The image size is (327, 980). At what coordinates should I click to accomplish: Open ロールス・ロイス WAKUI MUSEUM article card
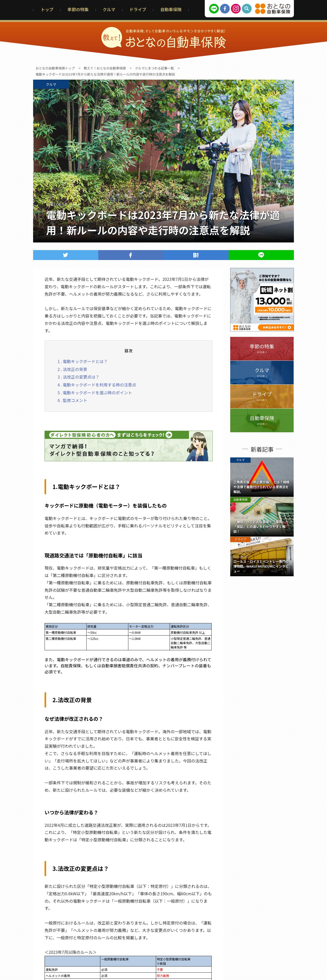pos(262,556)
